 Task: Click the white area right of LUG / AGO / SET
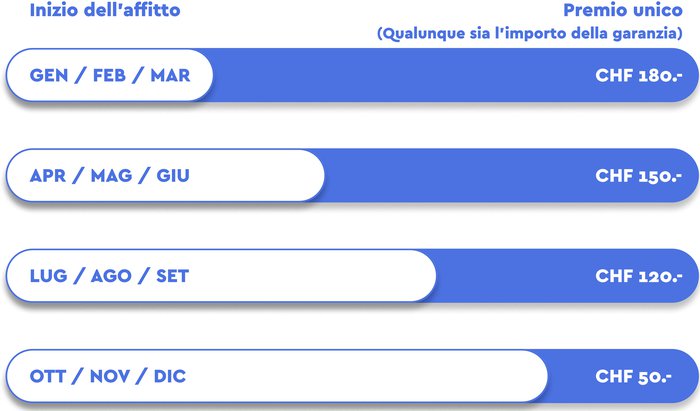pyautogui.click(x=312, y=276)
